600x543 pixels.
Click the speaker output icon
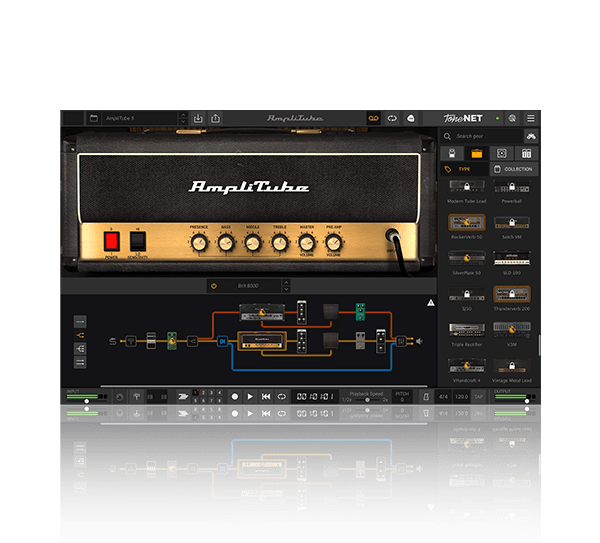pos(420,341)
